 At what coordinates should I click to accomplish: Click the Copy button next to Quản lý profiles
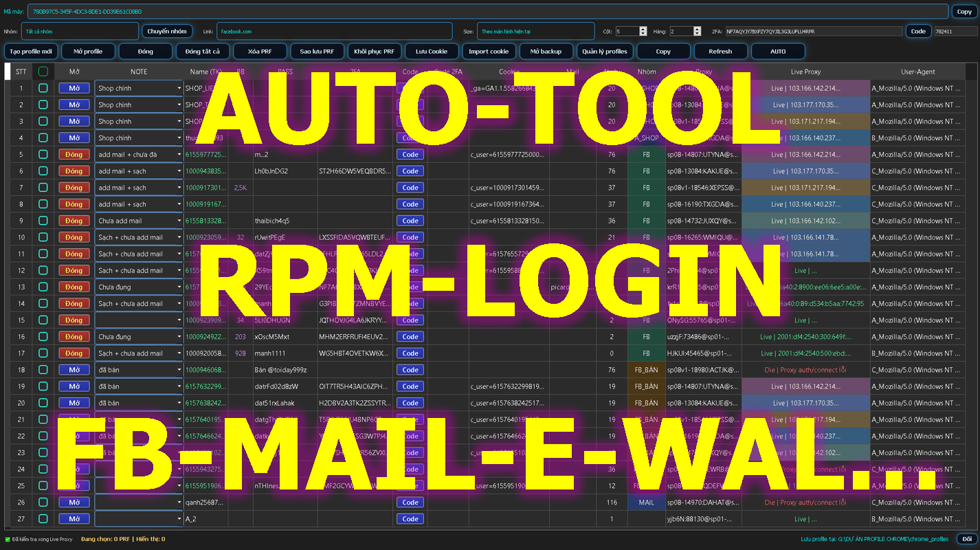663,52
